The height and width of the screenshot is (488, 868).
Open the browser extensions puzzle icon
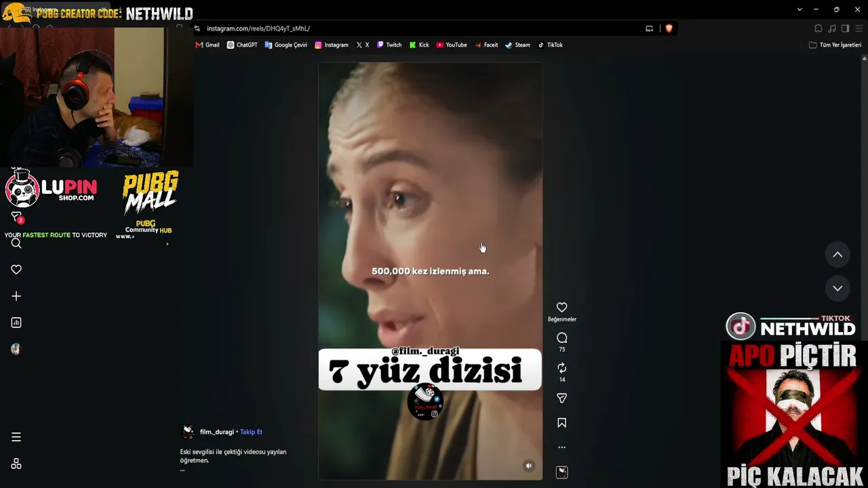coord(818,28)
